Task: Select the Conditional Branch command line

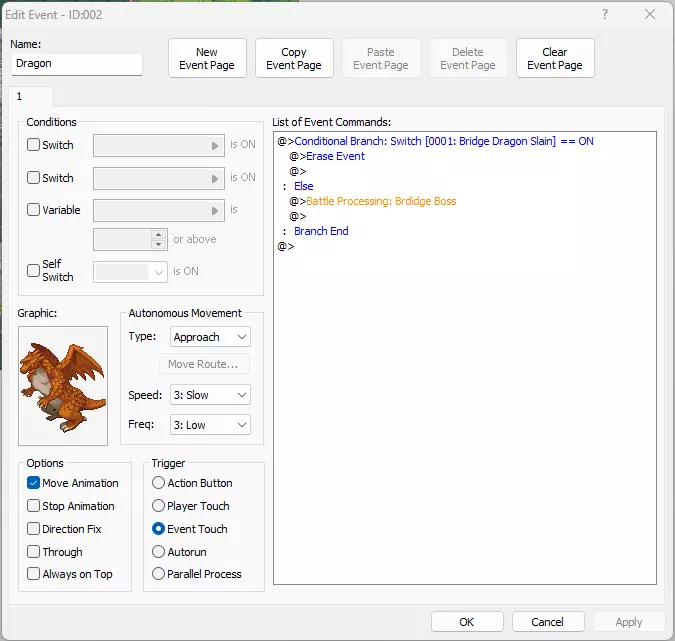Action: [435, 141]
